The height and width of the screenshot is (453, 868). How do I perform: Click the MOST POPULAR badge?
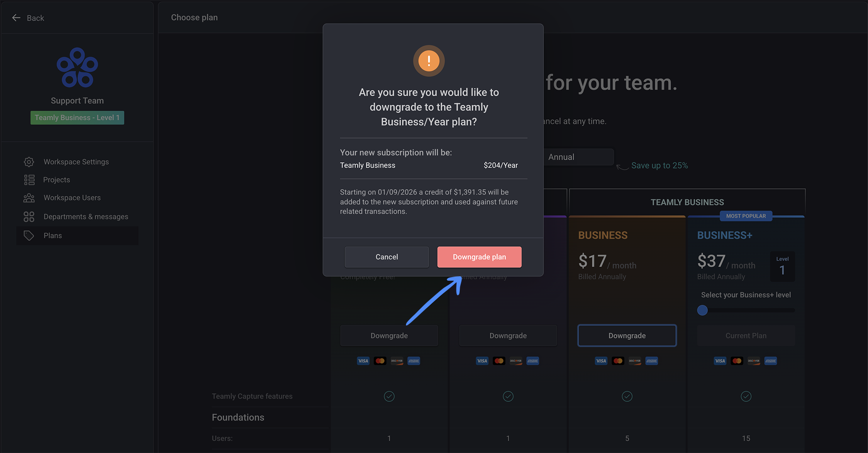tap(746, 216)
